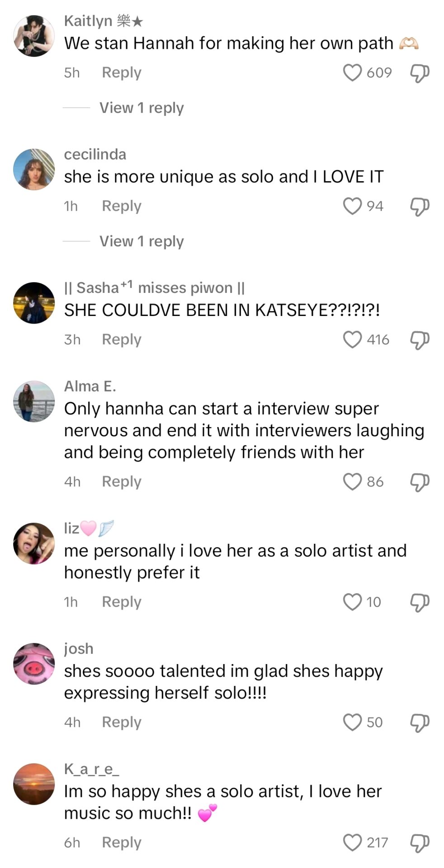This screenshot has width=444, height=868.
Task: Like K_a_r_e_'s comment with 217 likes
Action: (x=352, y=843)
